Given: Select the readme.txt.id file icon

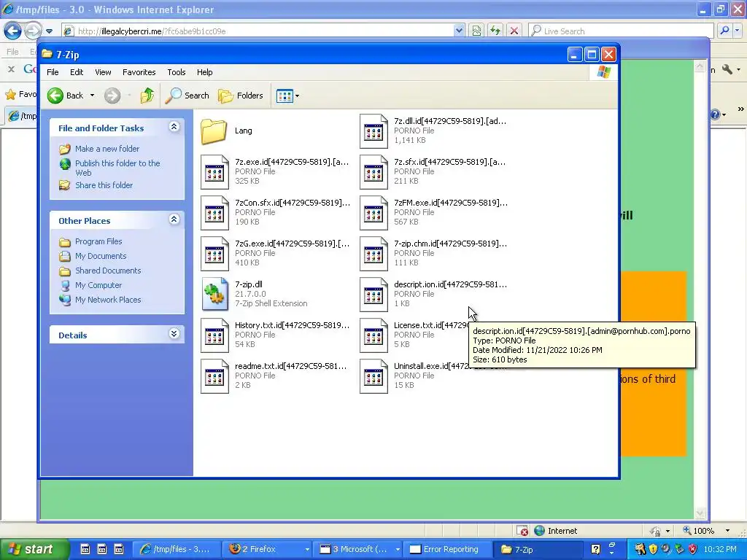Looking at the screenshot, I should click(214, 376).
